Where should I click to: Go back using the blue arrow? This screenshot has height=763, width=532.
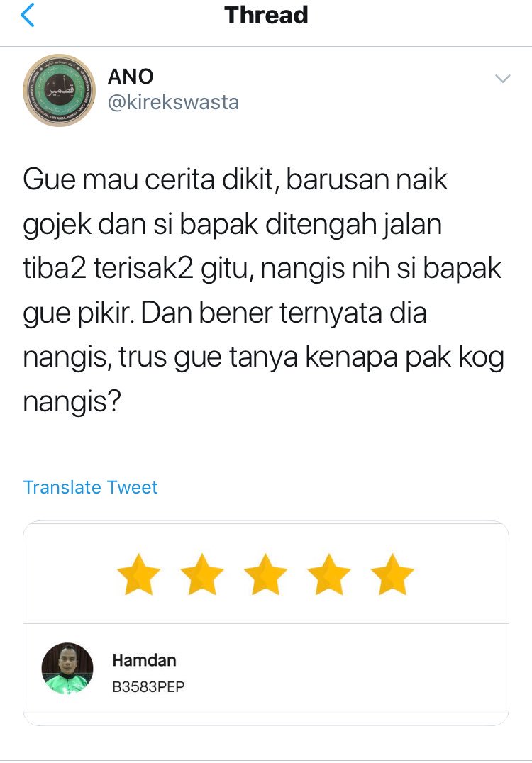[27, 15]
